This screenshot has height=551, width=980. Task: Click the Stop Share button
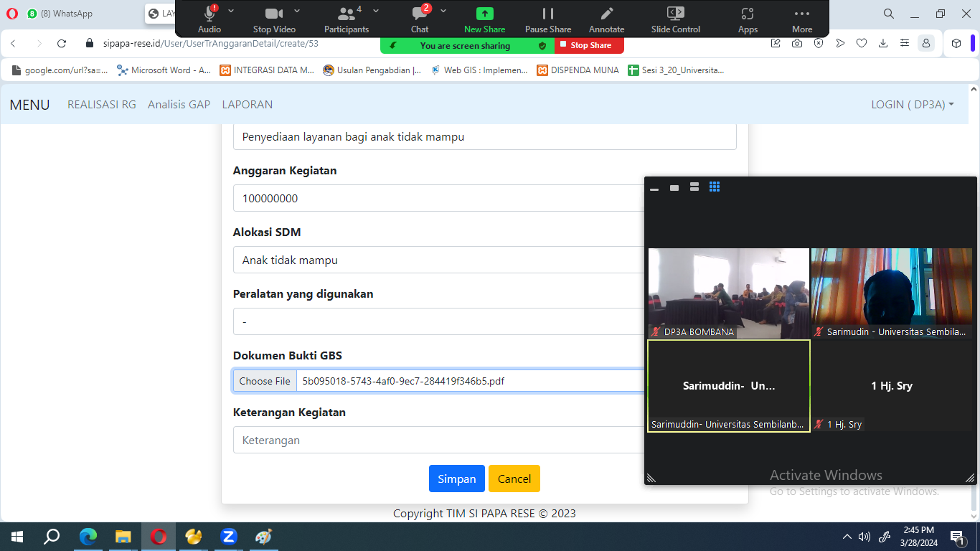(x=589, y=45)
